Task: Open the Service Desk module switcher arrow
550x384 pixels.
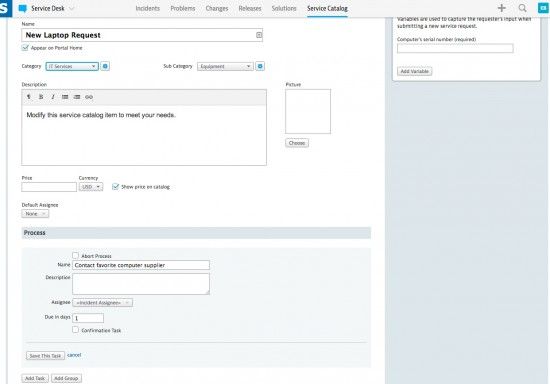Action: pos(72,8)
